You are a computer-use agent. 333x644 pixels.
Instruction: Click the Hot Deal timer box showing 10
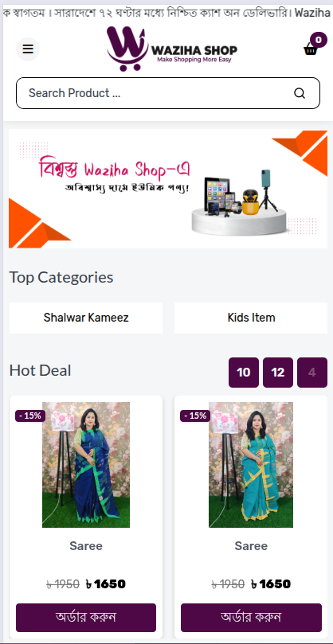point(244,373)
